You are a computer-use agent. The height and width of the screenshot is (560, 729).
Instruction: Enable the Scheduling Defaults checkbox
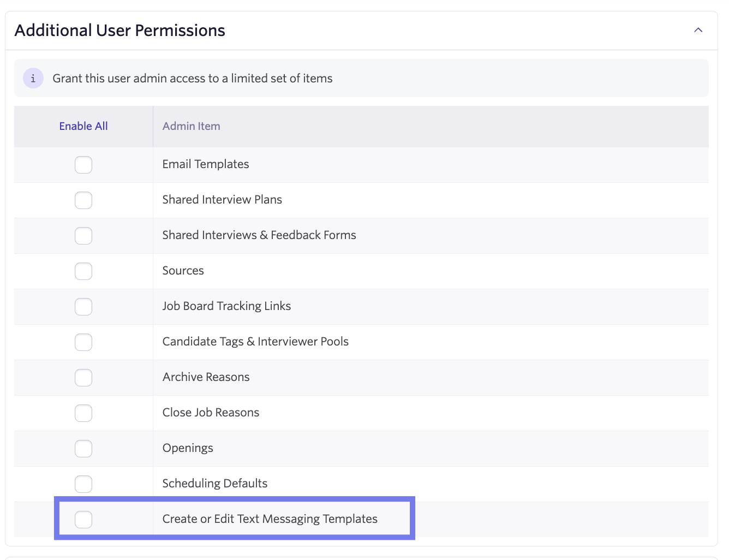coord(83,484)
